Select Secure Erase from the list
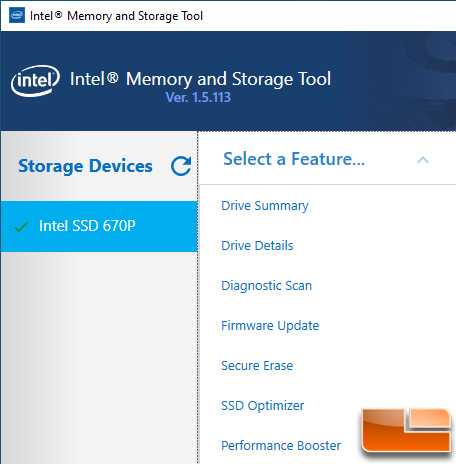Screen dimensions: 456x464 [257, 366]
